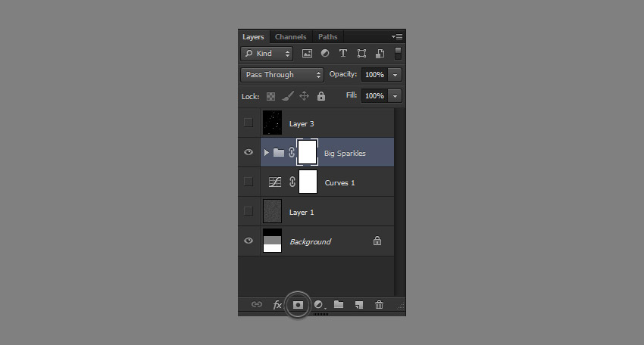Viewport: 644px width, 345px height.
Task: Click the Opacity label
Action: pyautogui.click(x=343, y=74)
